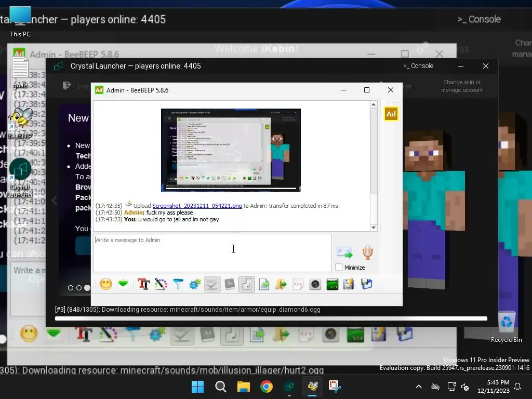The image size is (532, 399).
Task: Open the Windows Start menu
Action: [197, 387]
